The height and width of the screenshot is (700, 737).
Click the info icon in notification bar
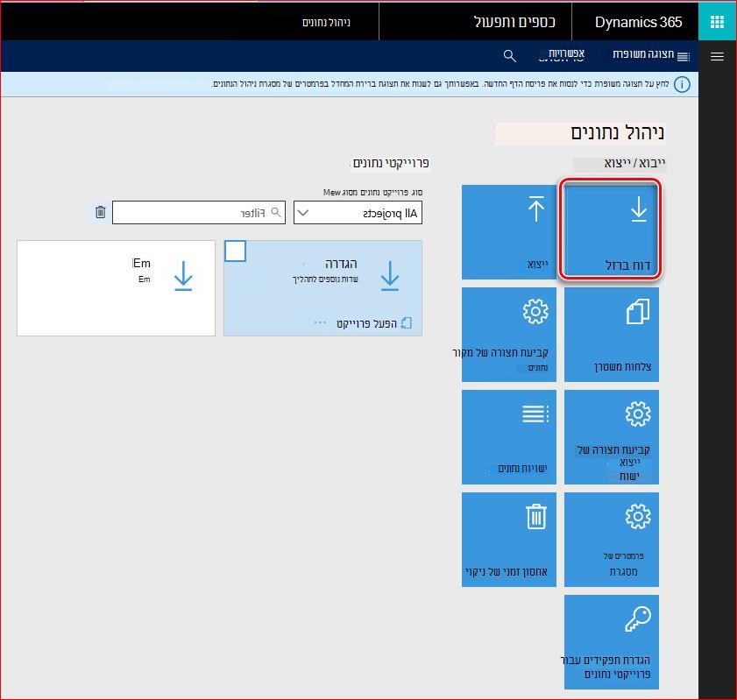click(x=682, y=84)
